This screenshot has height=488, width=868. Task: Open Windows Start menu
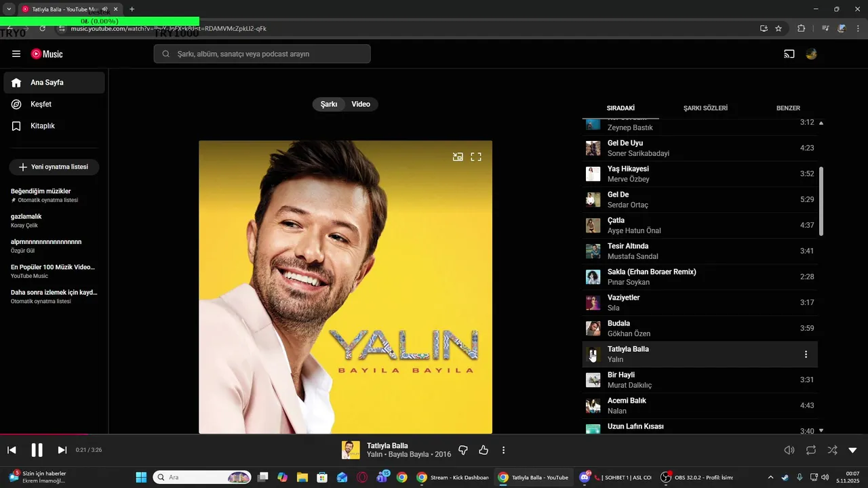[141, 477]
